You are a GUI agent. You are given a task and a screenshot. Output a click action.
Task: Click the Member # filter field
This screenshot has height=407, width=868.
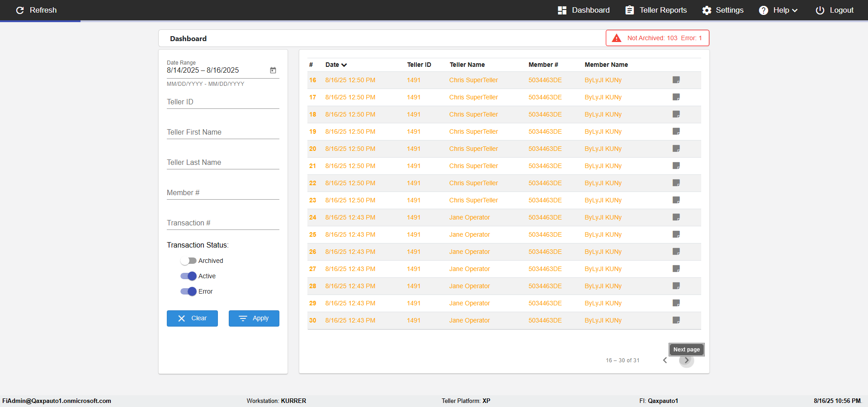(223, 193)
